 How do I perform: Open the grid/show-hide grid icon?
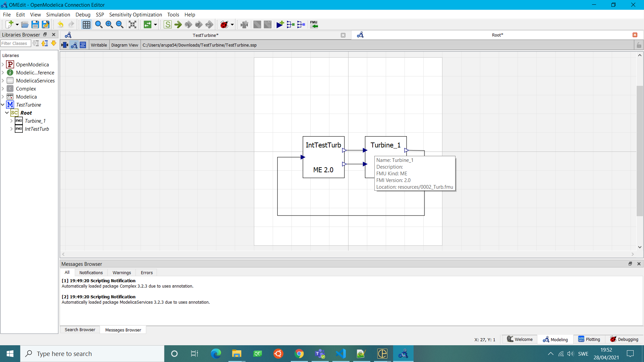[87, 24]
